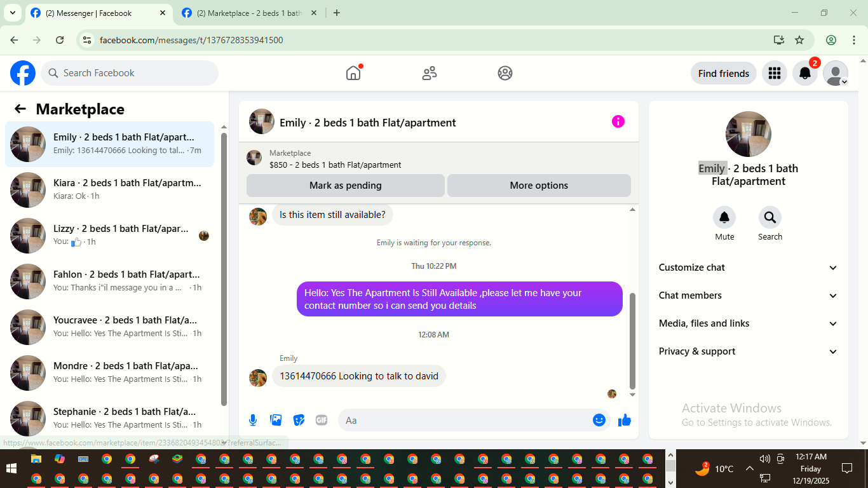Click the conversation list scrollbar
The height and width of the screenshot is (488, 868).
coord(224,269)
